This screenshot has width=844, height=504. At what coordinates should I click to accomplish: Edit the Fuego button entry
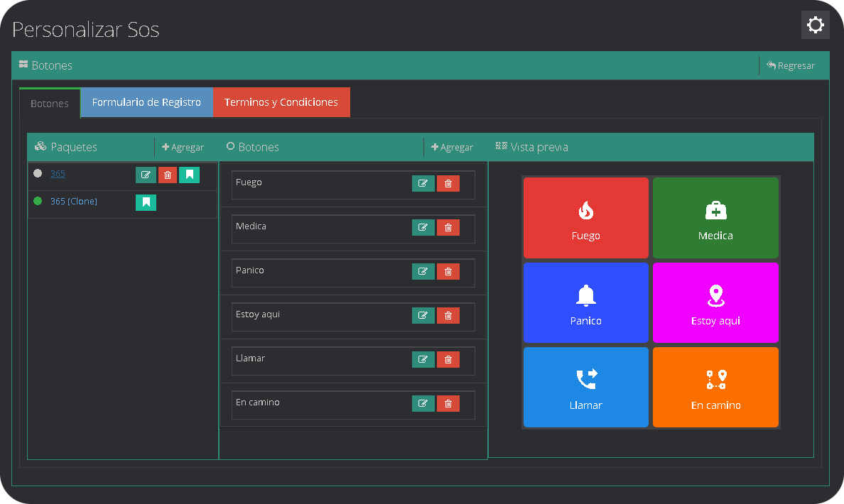click(423, 184)
